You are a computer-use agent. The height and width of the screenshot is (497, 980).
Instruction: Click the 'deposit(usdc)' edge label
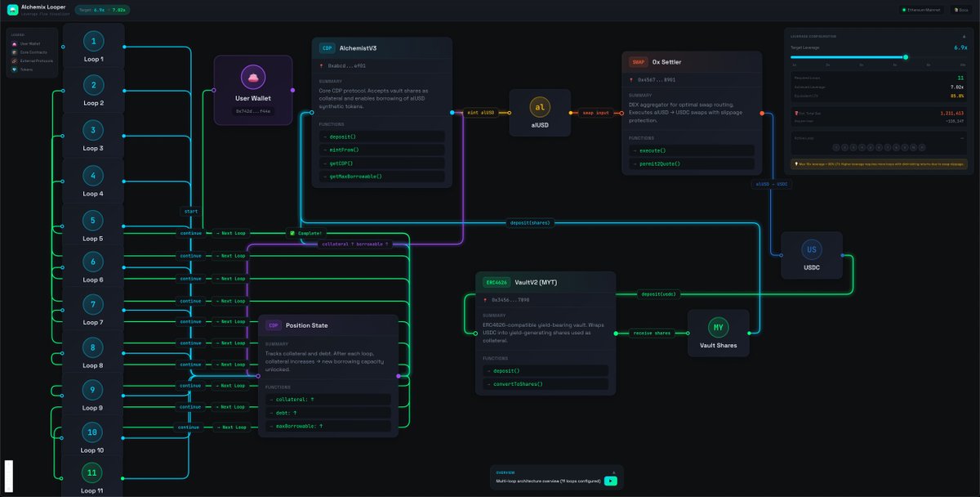658,293
